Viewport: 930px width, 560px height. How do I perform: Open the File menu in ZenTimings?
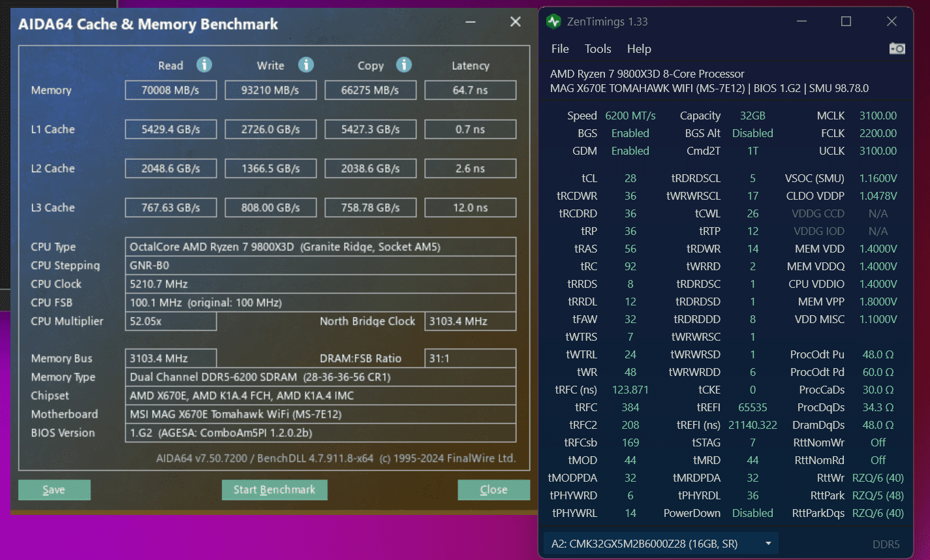[560, 49]
